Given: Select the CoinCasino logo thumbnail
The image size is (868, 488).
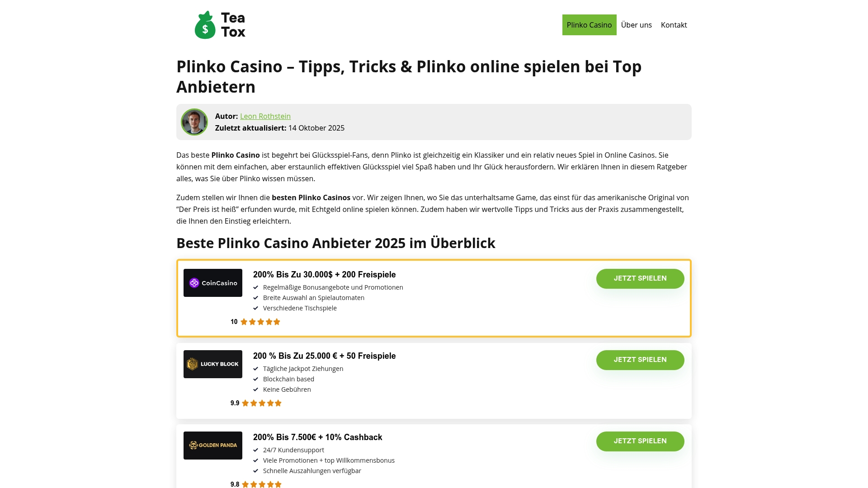Looking at the screenshot, I should point(212,282).
